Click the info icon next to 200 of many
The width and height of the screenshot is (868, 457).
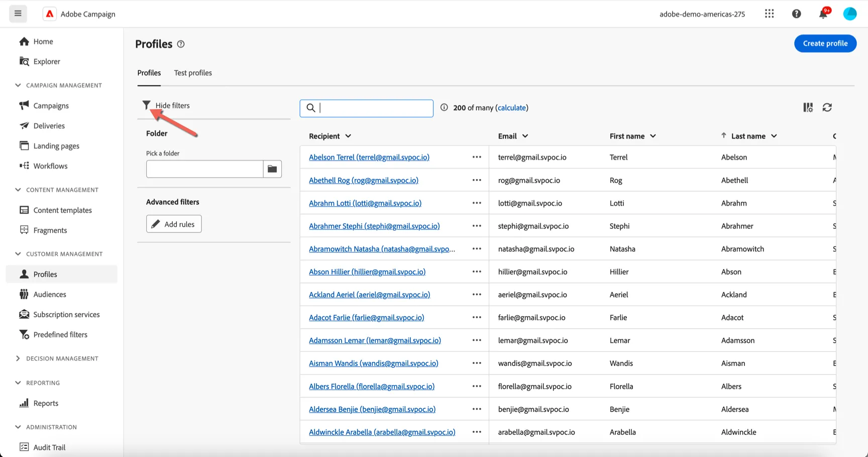click(444, 107)
